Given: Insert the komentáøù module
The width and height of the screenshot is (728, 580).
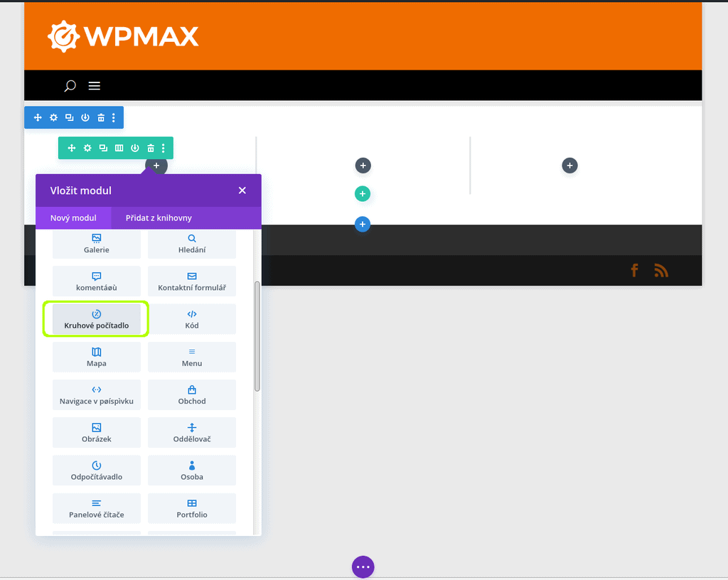Looking at the screenshot, I should [x=97, y=281].
